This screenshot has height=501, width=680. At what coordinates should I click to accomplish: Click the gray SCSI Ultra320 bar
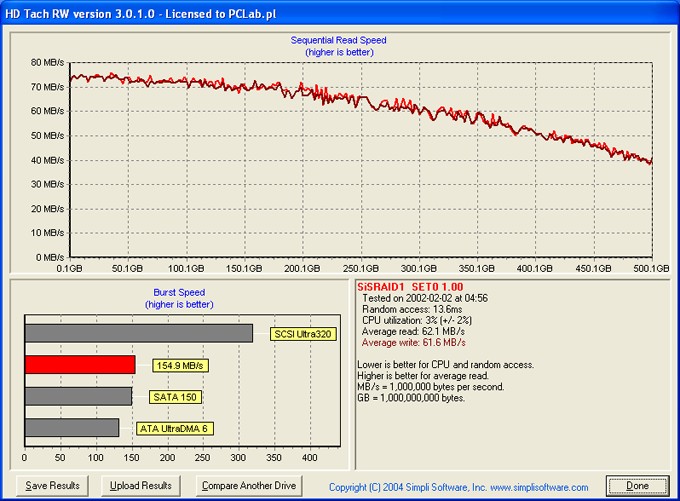(x=139, y=333)
